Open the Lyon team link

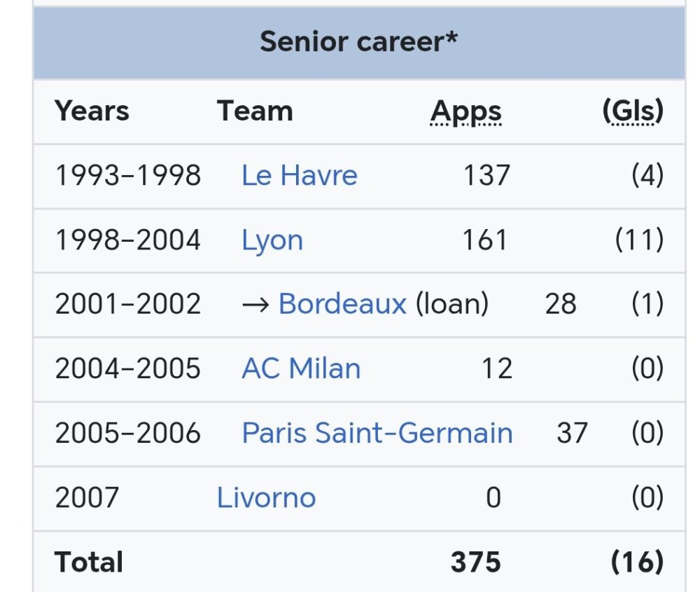tap(272, 240)
